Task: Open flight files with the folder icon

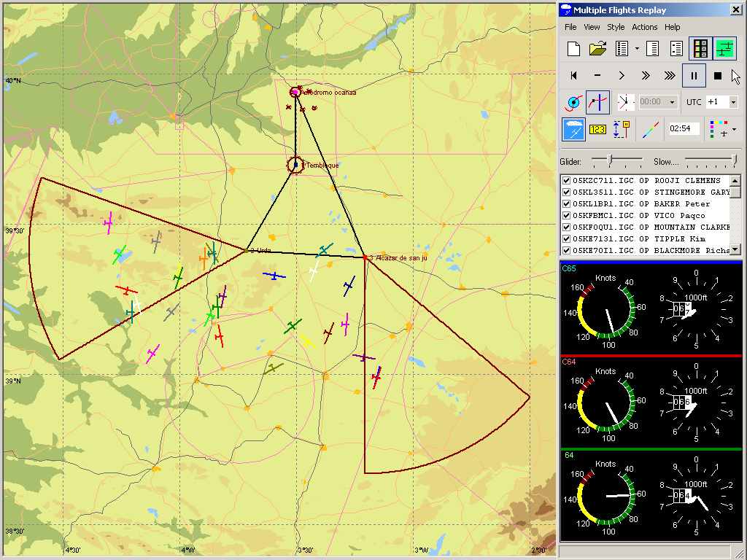Action: click(598, 49)
